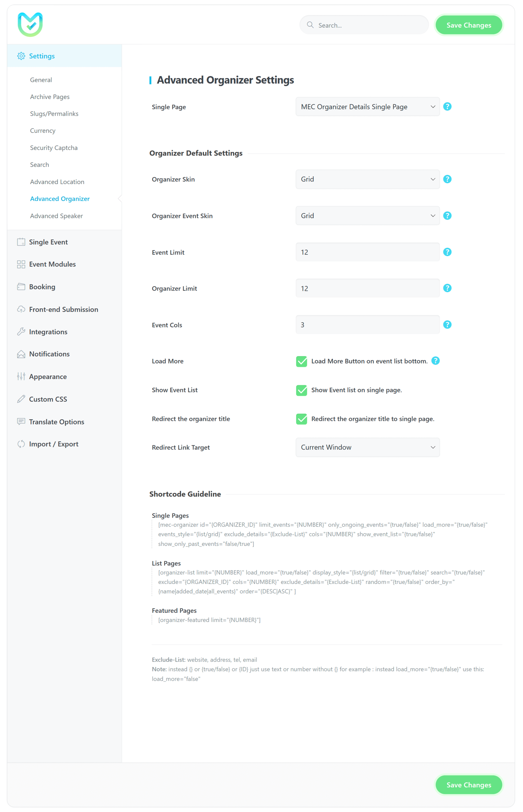523x812 pixels.
Task: Click the help icon beside Single Page
Action: (447, 107)
